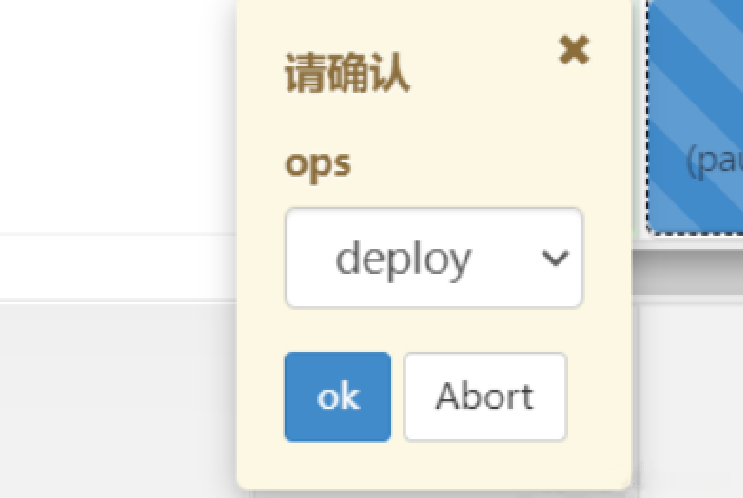Viewport: 743px width, 498px height.
Task: Click the gray area below the white panel
Action: [110, 400]
